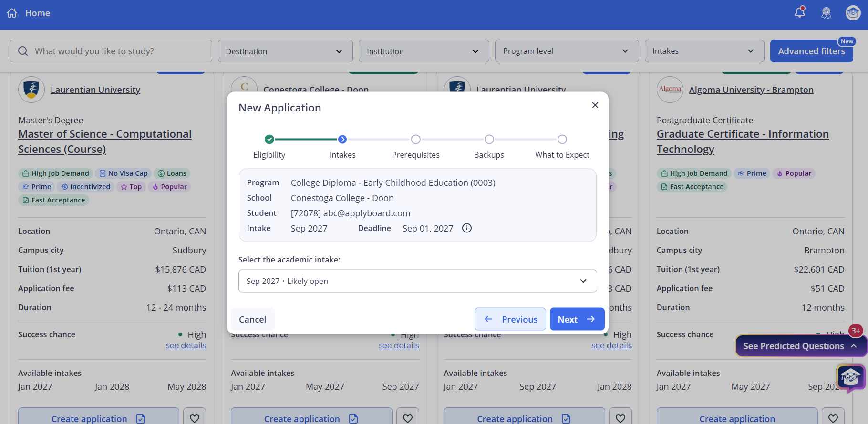
Task: Click the Prerequisites step label
Action: [x=416, y=155]
